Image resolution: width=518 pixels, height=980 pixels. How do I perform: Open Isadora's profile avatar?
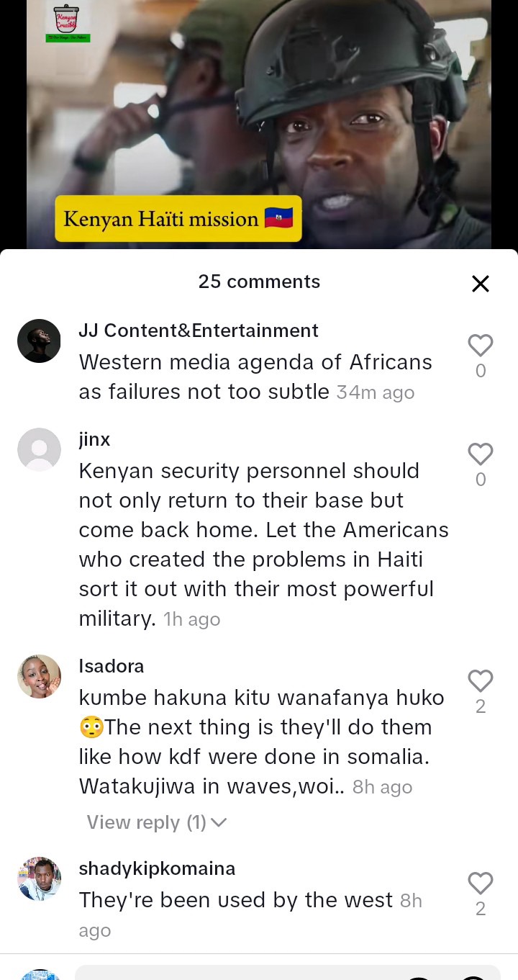click(39, 676)
